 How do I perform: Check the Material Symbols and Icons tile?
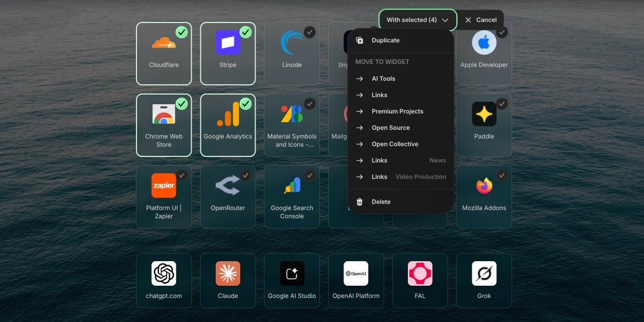click(x=310, y=104)
